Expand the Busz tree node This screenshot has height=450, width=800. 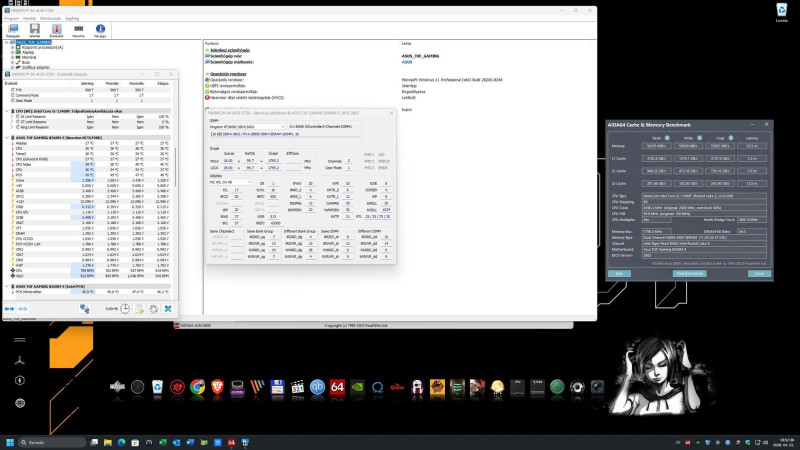[x=13, y=62]
